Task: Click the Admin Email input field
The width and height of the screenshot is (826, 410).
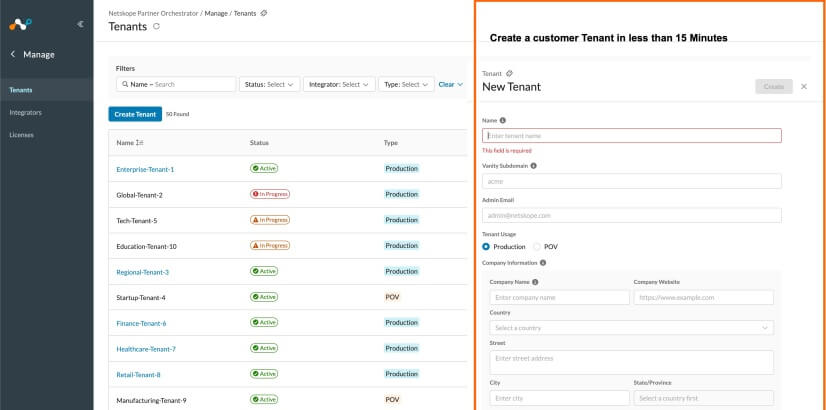Action: coord(632,216)
